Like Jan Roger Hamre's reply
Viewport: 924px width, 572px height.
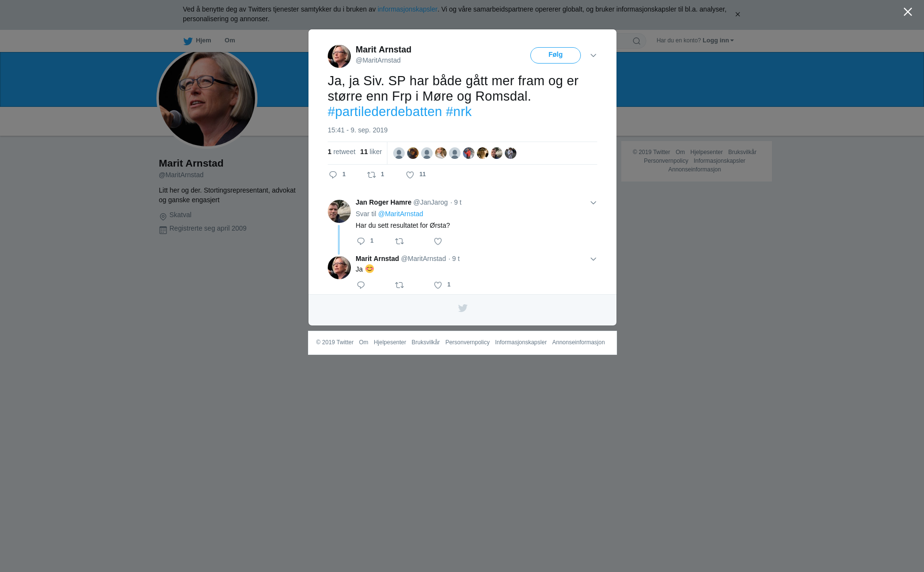[438, 241]
